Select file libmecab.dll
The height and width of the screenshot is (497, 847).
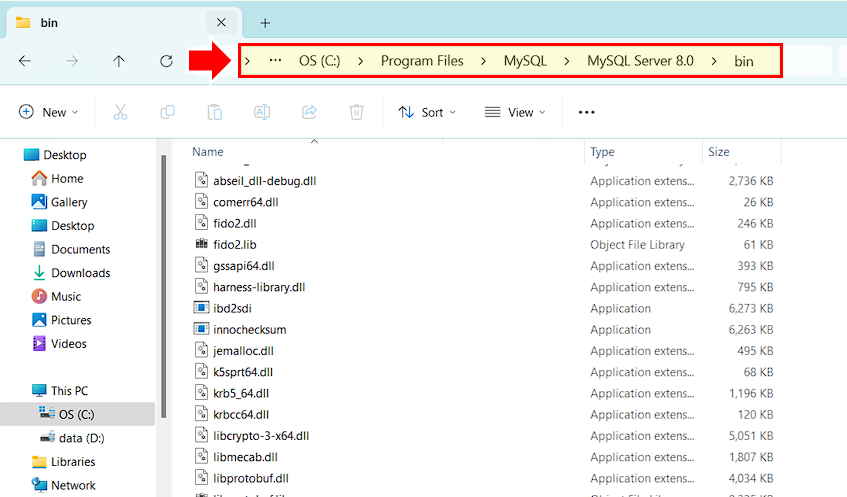tap(245, 457)
